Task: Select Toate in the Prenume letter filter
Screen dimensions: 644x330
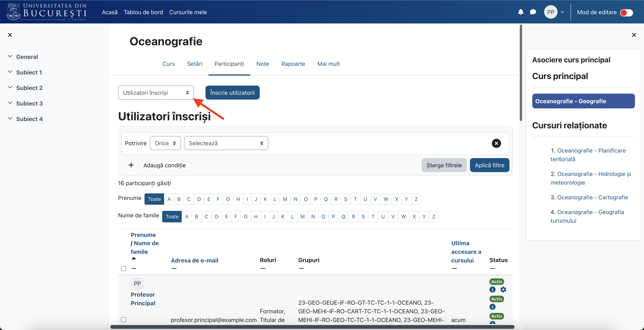Action: tap(154, 199)
